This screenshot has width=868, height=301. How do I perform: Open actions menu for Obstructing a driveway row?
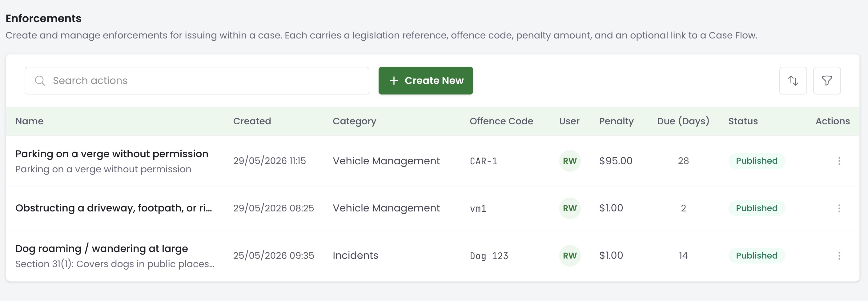point(839,208)
